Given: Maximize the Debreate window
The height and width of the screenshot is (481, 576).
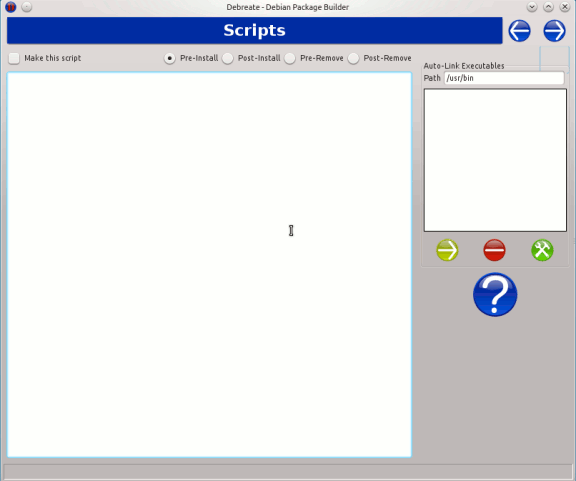Looking at the screenshot, I should [548, 7].
